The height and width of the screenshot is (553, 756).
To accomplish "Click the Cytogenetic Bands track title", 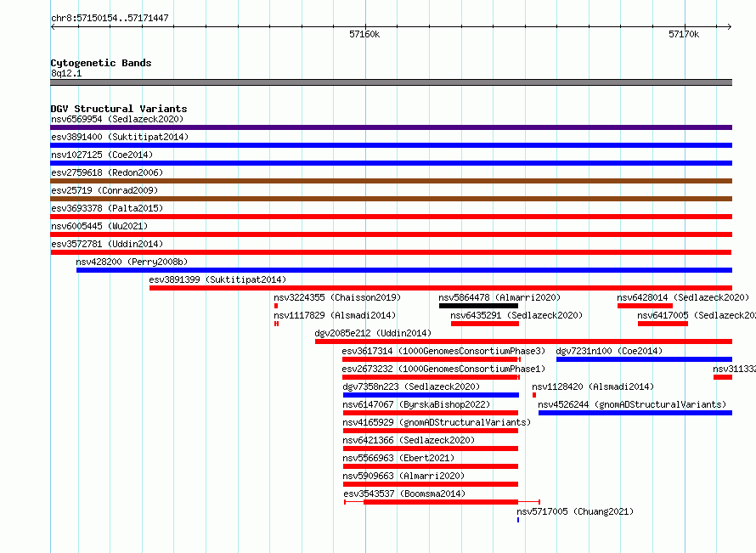I will (x=101, y=63).
